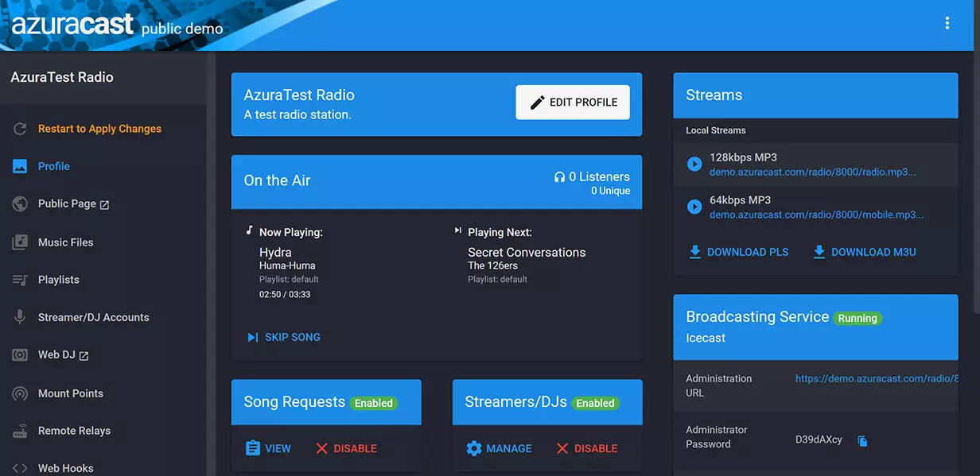Click the Mount Points sidebar icon

pyautogui.click(x=20, y=393)
